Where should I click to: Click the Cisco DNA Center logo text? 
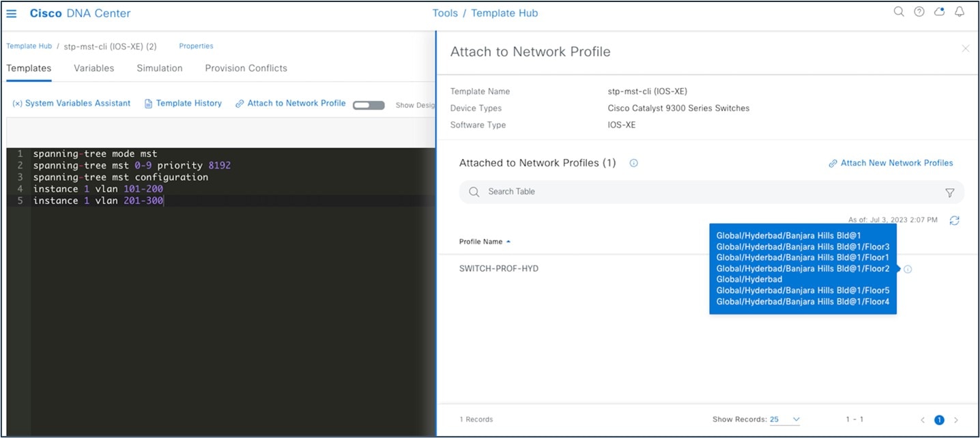[80, 13]
